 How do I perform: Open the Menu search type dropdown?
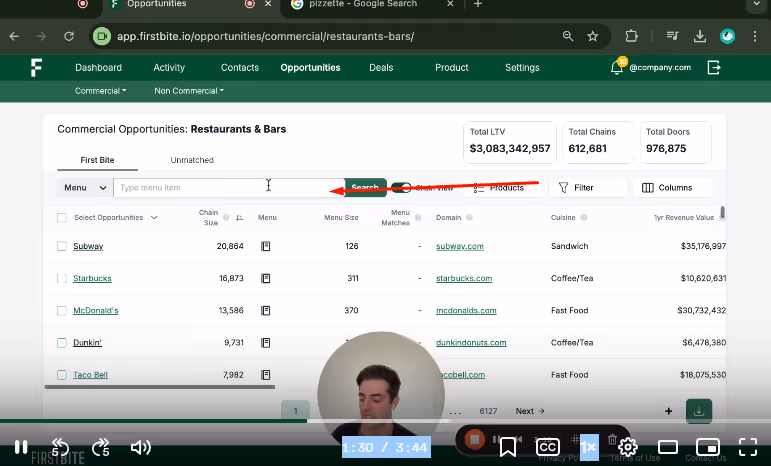click(85, 188)
